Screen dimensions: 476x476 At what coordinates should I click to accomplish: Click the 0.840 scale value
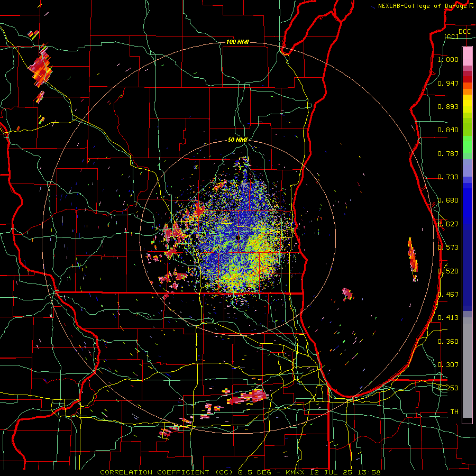[448, 130]
